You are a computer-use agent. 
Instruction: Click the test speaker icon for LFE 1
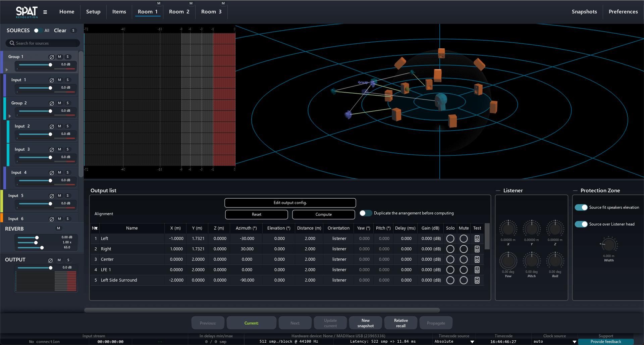[x=477, y=270]
